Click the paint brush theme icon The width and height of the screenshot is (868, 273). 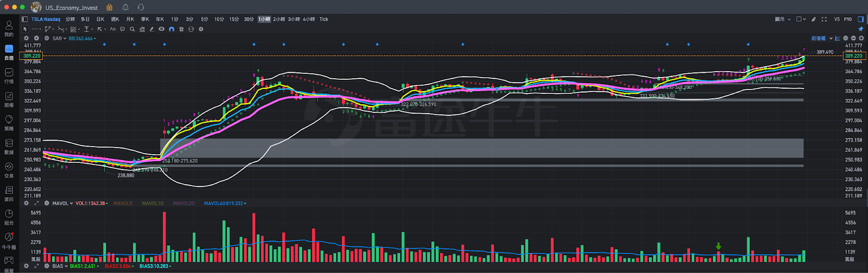813,19
